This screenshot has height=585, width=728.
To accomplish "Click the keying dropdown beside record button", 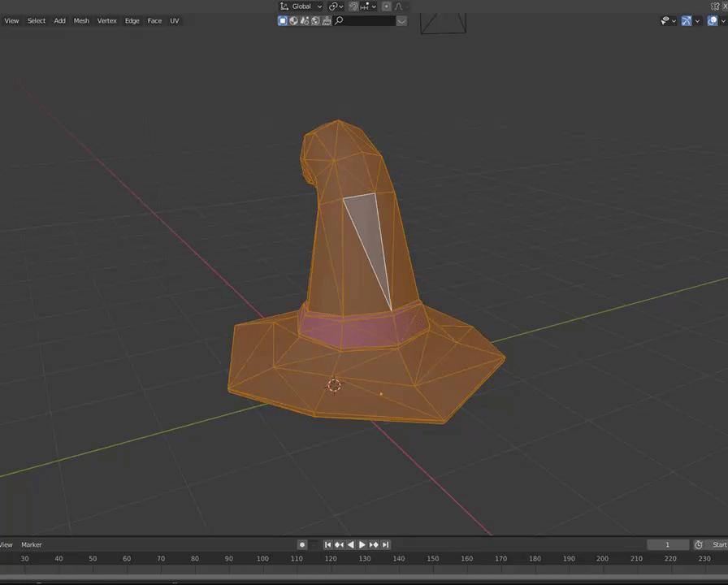I will point(314,544).
